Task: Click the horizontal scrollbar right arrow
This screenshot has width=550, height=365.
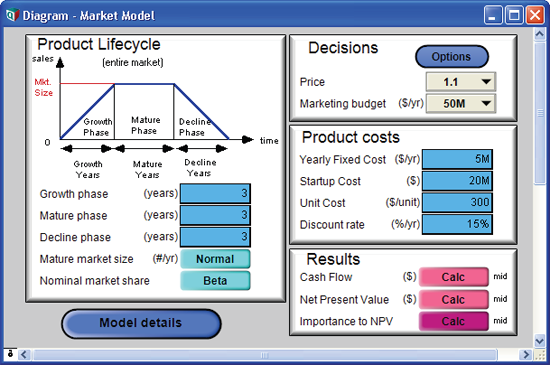Action: [x=526, y=354]
